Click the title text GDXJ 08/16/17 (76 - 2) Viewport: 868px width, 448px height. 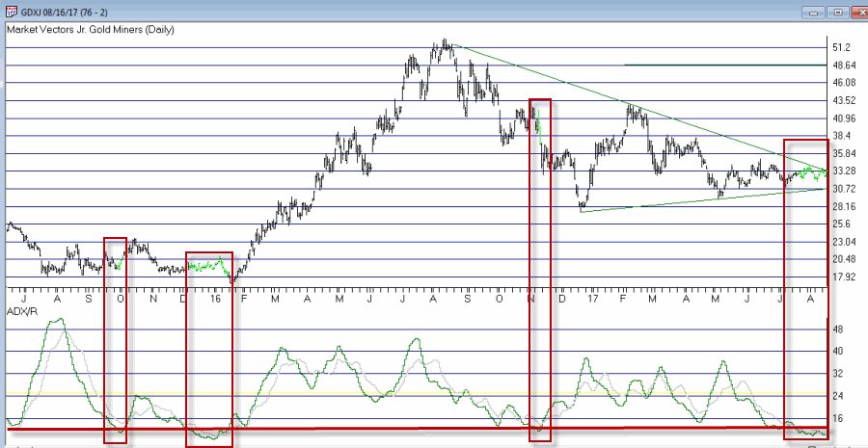66,11
